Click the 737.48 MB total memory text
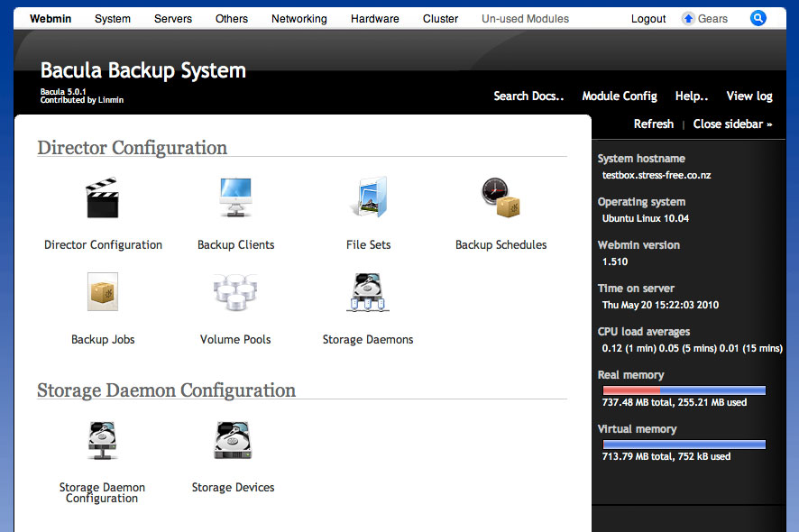Viewport: 799px width, 532px height. pos(675,402)
